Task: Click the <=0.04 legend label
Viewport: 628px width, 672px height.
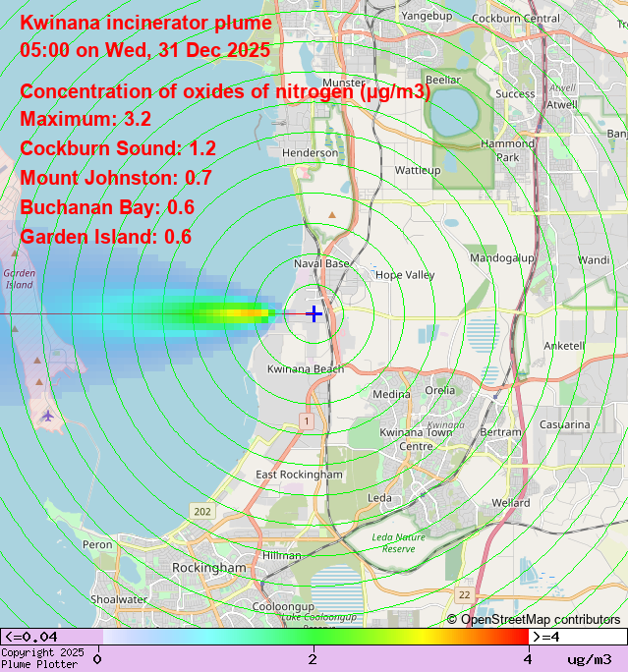Action: click(x=31, y=637)
